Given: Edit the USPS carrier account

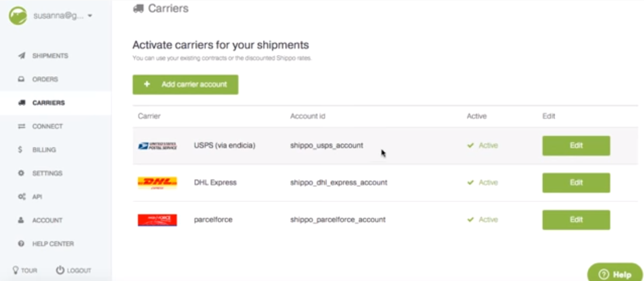Looking at the screenshot, I should pos(576,146).
